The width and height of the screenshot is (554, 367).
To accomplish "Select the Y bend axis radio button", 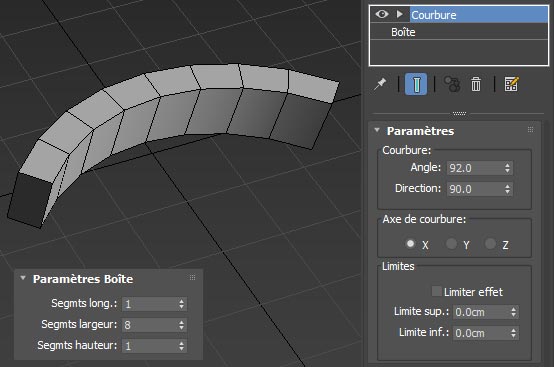I will pyautogui.click(x=451, y=244).
